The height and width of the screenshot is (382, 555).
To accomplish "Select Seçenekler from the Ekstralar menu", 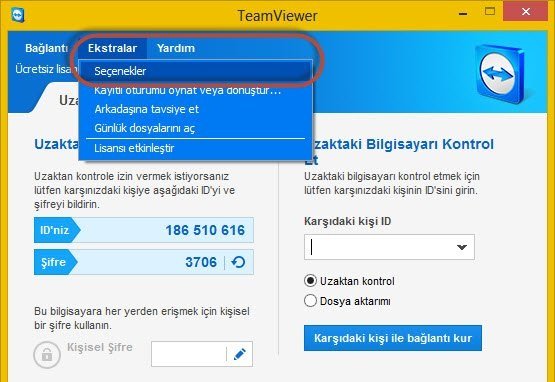I will (x=195, y=71).
